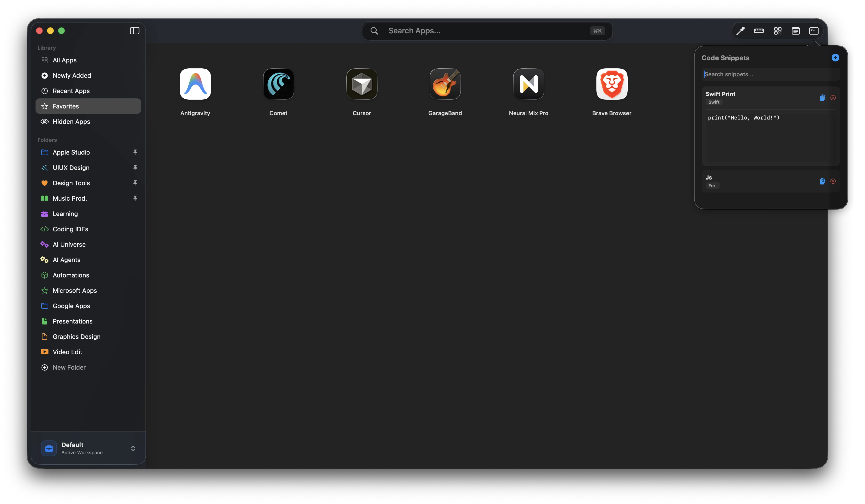Open the AI Universe folder
This screenshot has width=865, height=504.
(88, 245)
